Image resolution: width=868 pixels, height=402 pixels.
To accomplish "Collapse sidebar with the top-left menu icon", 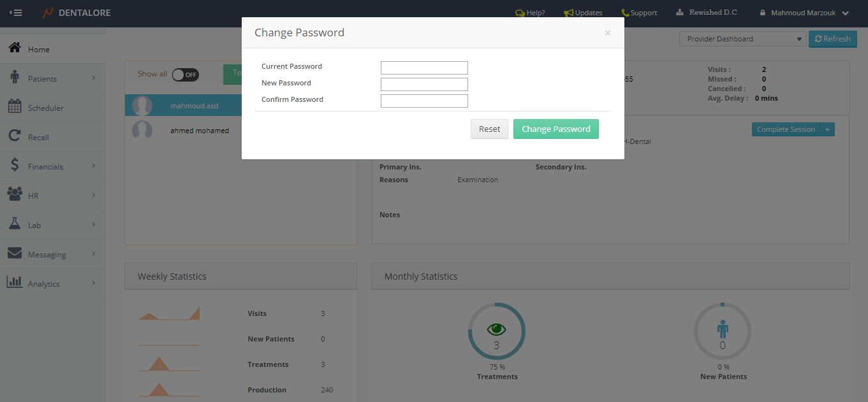I will pos(15,13).
